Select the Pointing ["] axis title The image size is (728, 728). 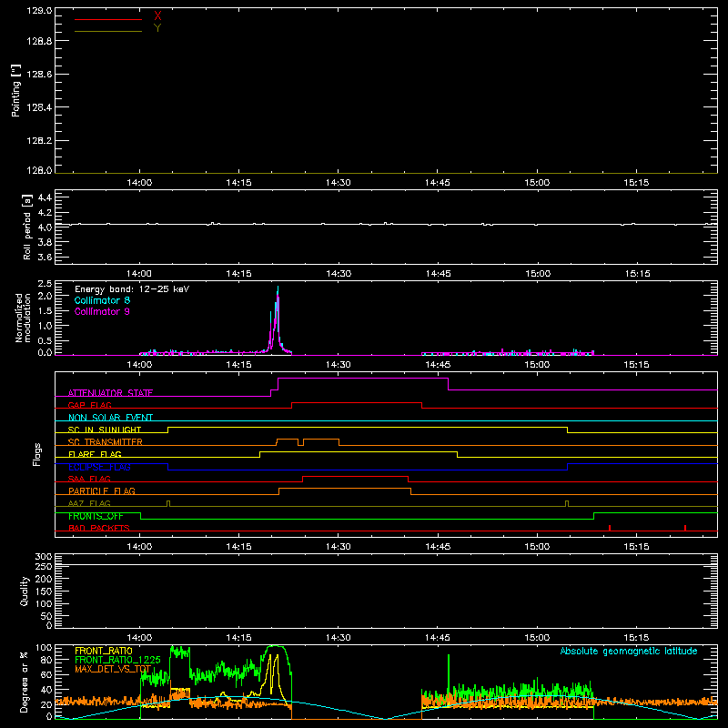pyautogui.click(x=15, y=90)
